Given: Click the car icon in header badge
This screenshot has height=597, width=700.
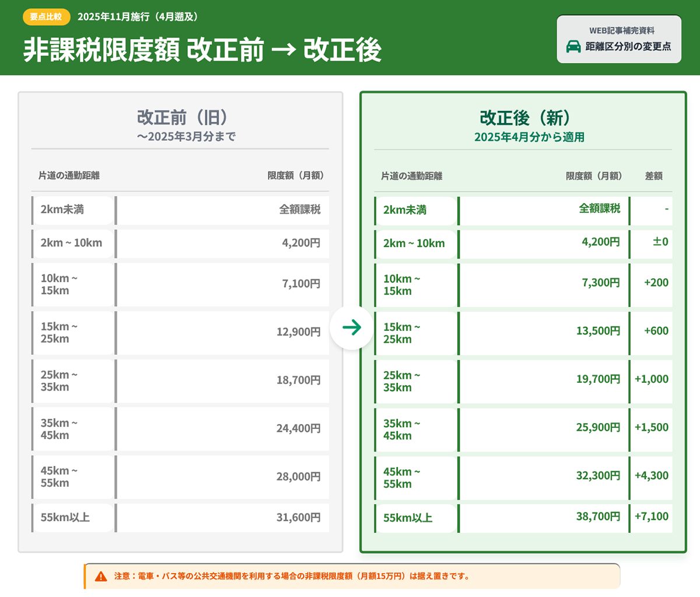Looking at the screenshot, I should [x=573, y=46].
